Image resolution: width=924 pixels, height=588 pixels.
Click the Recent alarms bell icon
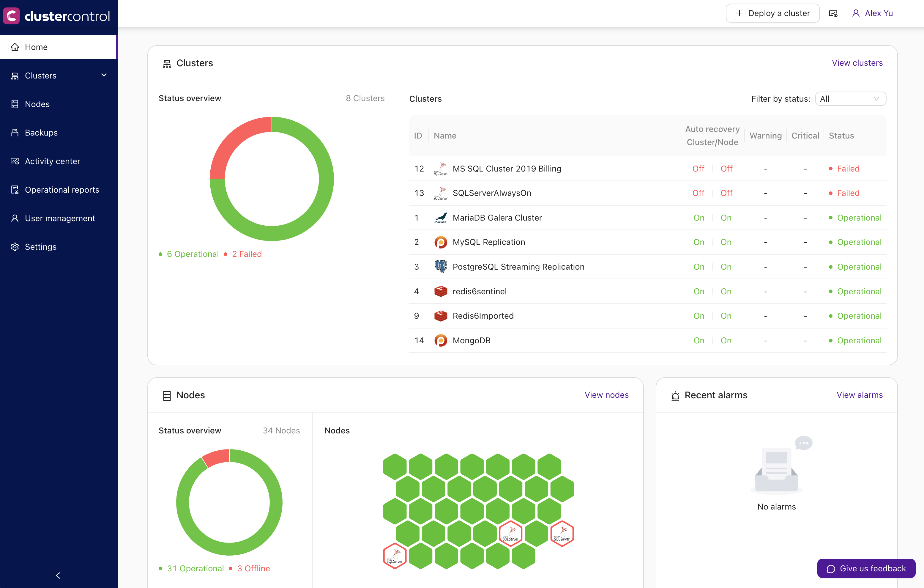coord(675,395)
